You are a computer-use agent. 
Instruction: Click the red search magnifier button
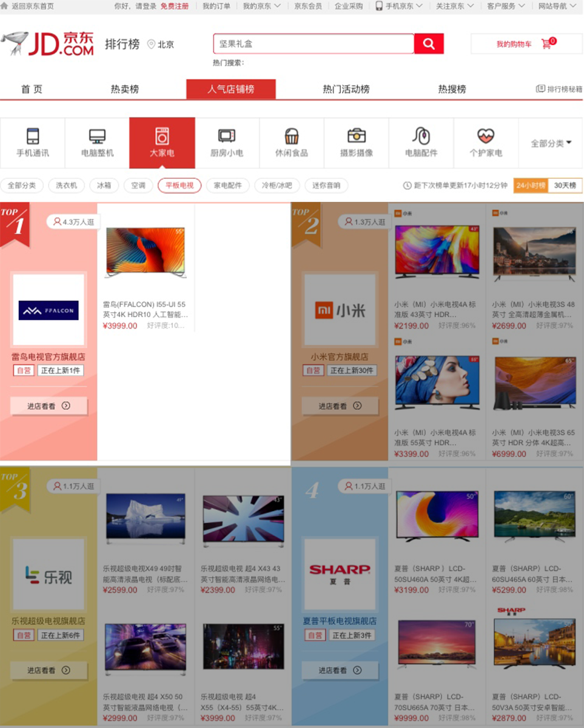(x=429, y=44)
